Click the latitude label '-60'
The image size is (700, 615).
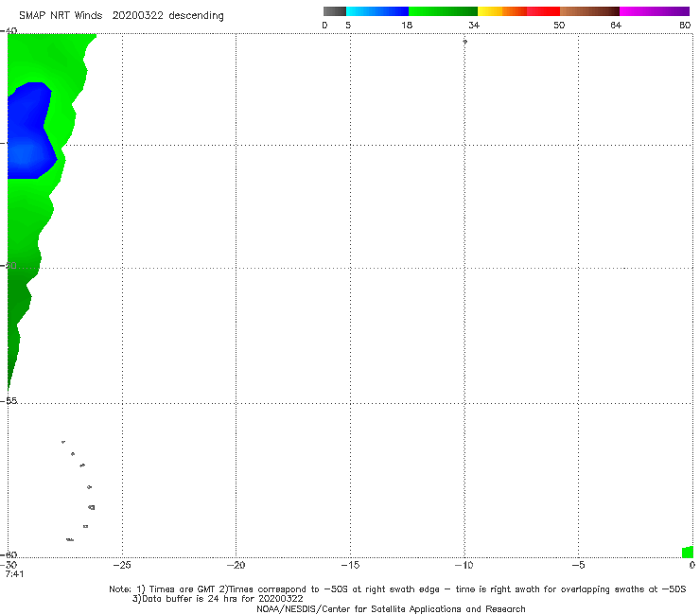[x=9, y=554]
